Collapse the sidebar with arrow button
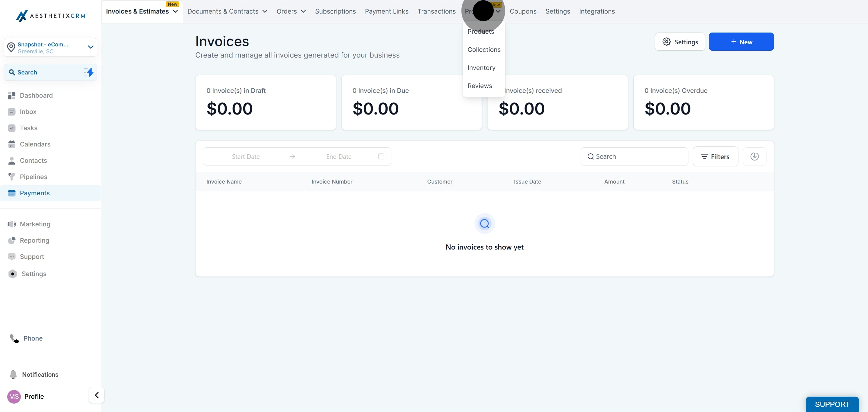Image resolution: width=868 pixels, height=412 pixels. coord(96,395)
